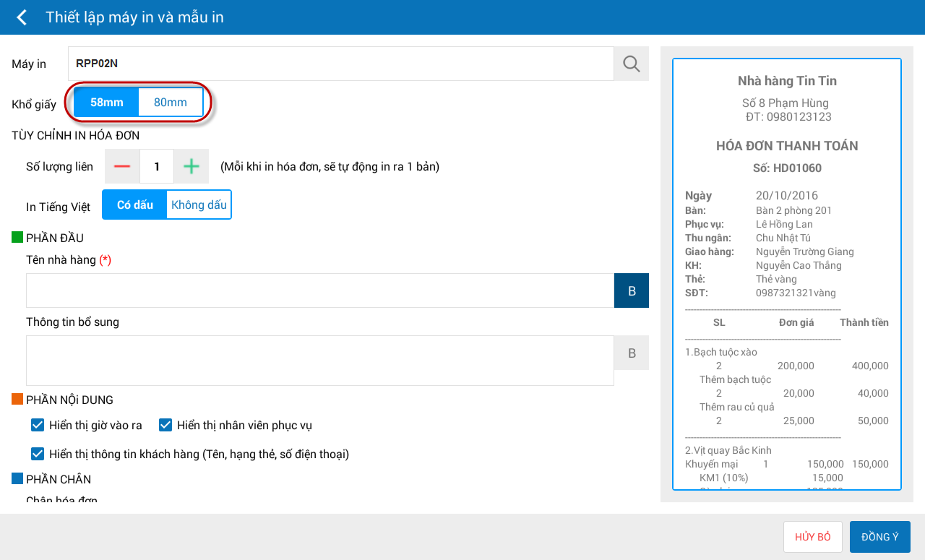Click the In Tiếng Việt label
Screen dimensions: 925x560
click(x=58, y=207)
